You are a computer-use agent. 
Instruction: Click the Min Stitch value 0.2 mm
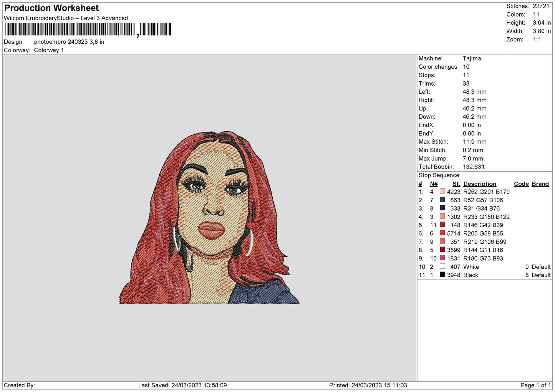pos(473,150)
